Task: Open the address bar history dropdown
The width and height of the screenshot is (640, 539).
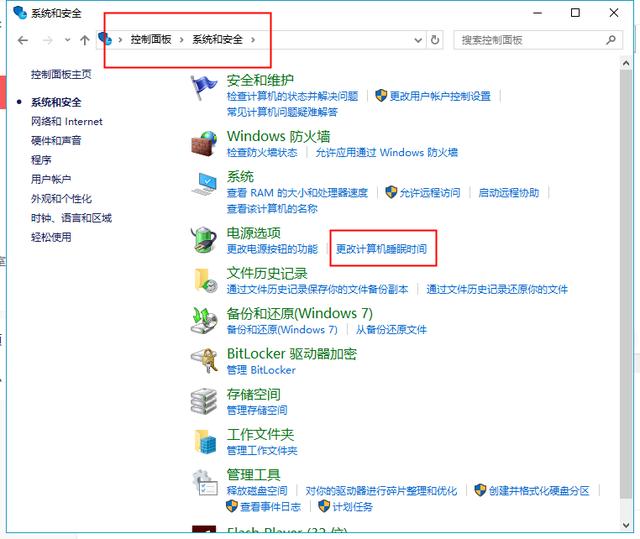Action: coord(418,40)
